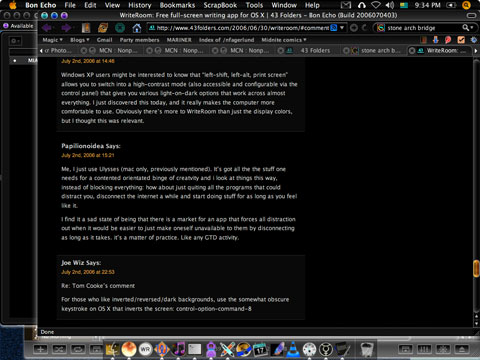Expand the Magic bookmarks folder
The image size is (480, 360).
52,40
